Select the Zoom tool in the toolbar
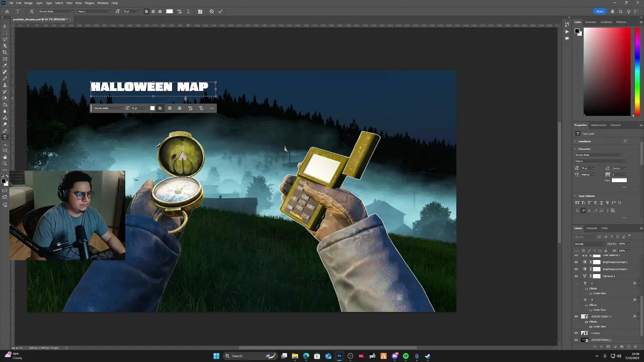 click(x=5, y=163)
